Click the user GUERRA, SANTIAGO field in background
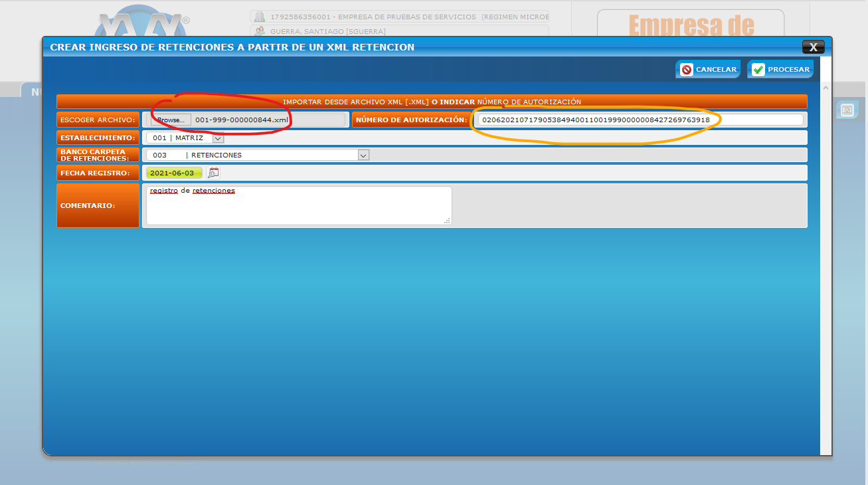868x485 pixels. coord(400,31)
